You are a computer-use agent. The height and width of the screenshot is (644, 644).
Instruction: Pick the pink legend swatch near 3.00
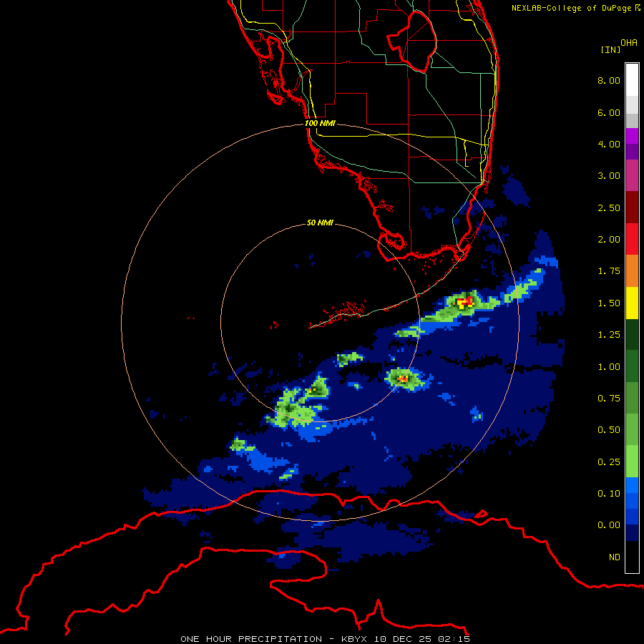click(x=632, y=175)
